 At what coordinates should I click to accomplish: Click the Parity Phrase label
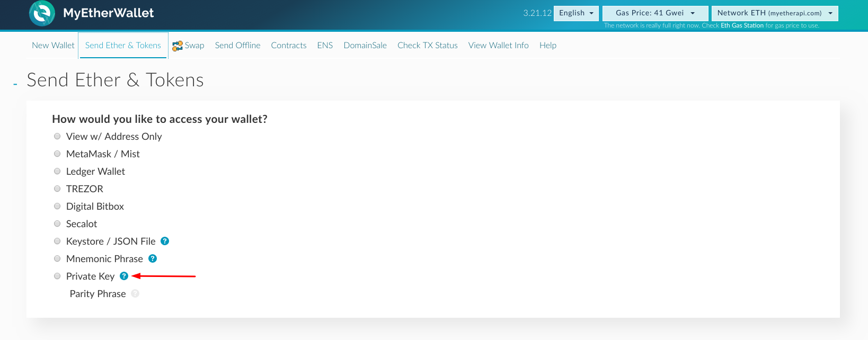click(x=98, y=294)
